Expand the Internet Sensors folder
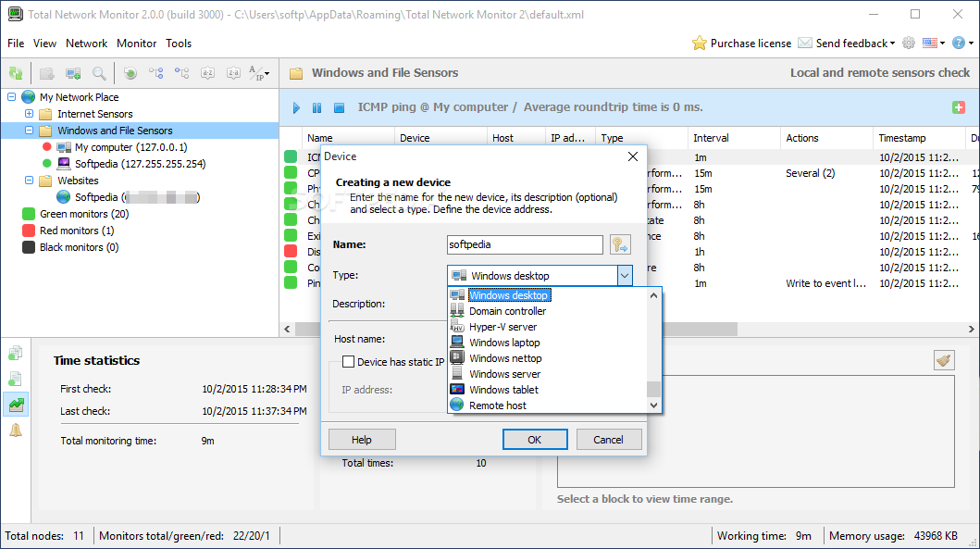980x549 pixels. [x=29, y=114]
